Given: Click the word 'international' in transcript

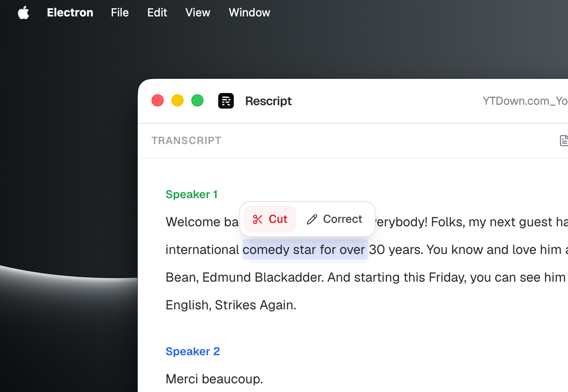Looking at the screenshot, I should click(202, 250).
